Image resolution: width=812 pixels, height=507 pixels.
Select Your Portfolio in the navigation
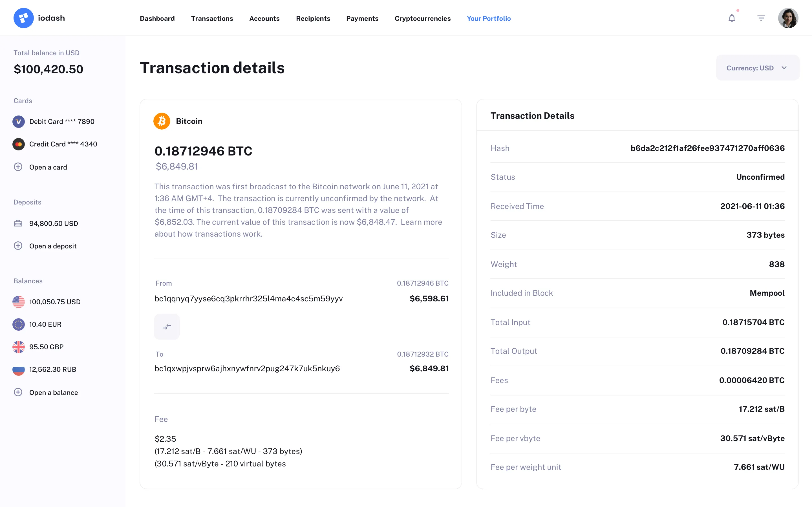coord(489,18)
